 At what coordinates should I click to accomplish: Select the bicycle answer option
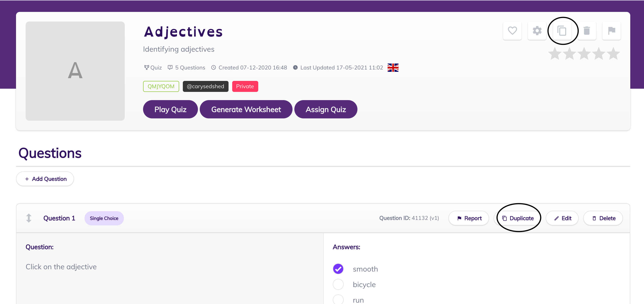tap(338, 284)
